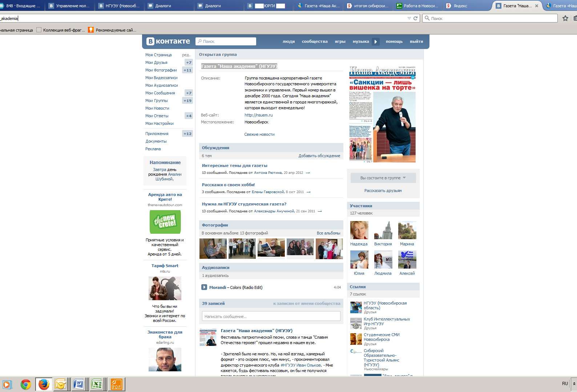Click the mts.ru Тариф Smart ad image
Screen dimensions: 577x392
tap(165, 288)
